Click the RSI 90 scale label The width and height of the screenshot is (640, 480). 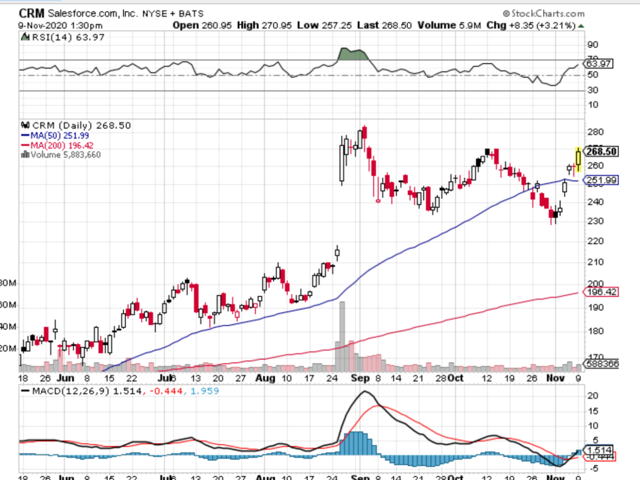(x=593, y=44)
